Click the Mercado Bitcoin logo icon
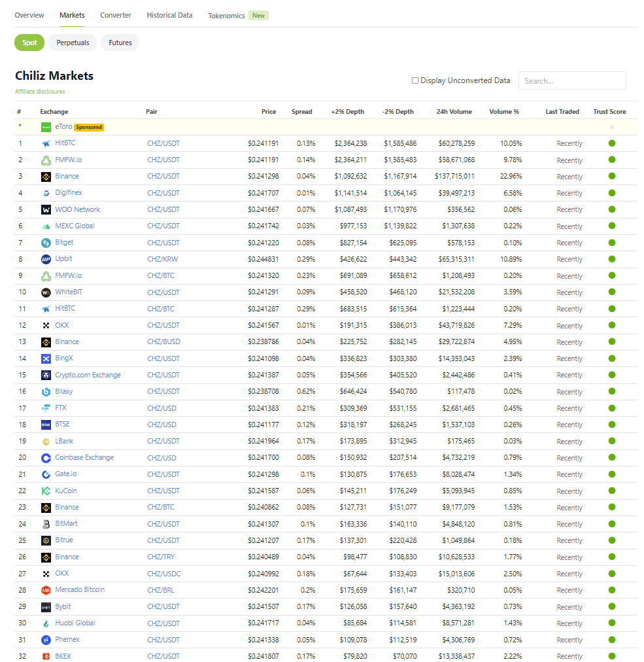 point(46,590)
